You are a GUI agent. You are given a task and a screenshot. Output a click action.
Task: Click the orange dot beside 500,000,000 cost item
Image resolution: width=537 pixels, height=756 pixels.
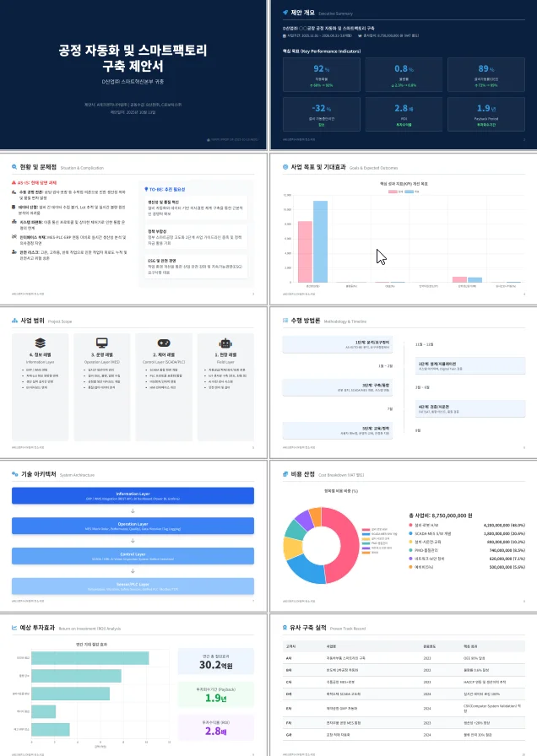[410, 567]
